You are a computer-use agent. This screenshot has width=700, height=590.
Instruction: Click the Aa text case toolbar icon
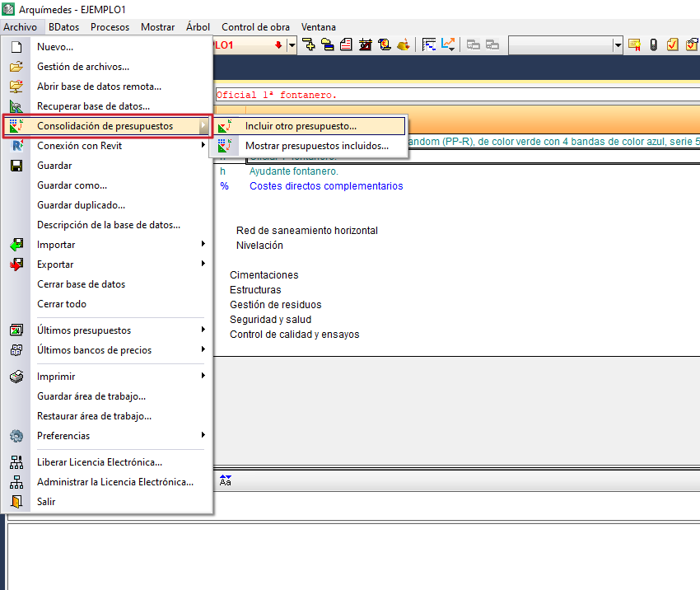pos(226,481)
